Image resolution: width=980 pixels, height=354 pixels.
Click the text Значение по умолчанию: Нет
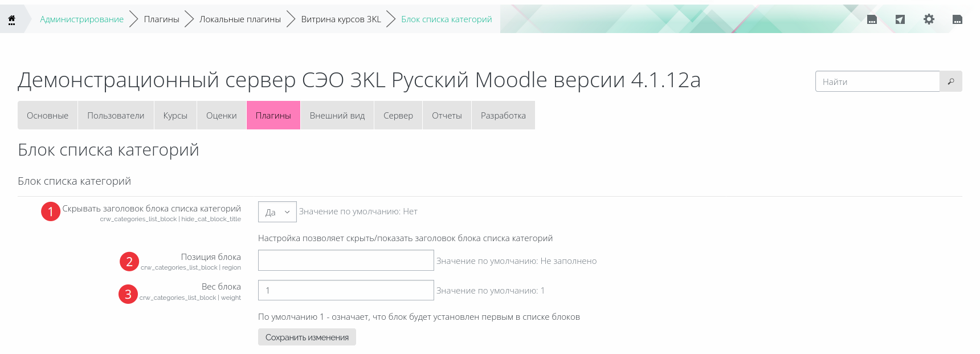point(358,211)
